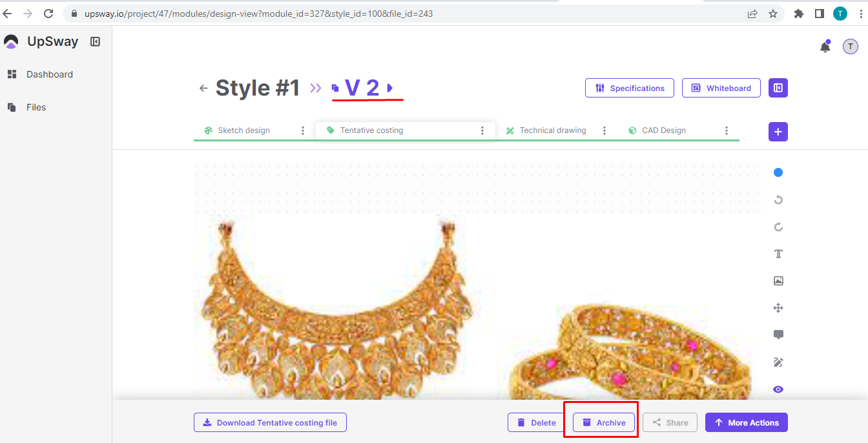This screenshot has width=868, height=443.
Task: Toggle the purple right panel button
Action: tap(778, 88)
